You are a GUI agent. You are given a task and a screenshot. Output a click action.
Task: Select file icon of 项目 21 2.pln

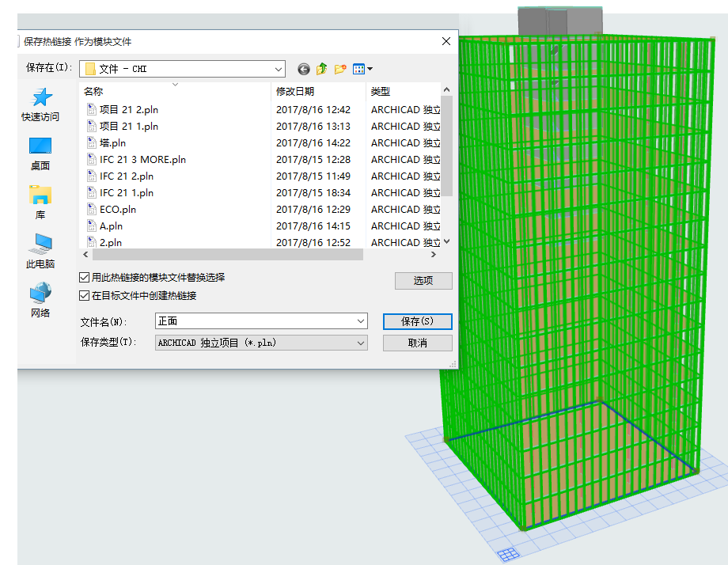[92, 109]
